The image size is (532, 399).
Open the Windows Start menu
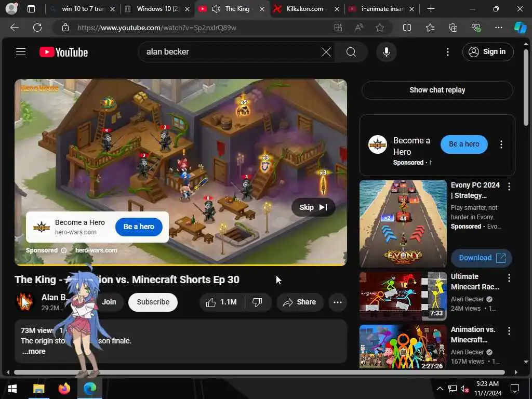click(x=12, y=389)
